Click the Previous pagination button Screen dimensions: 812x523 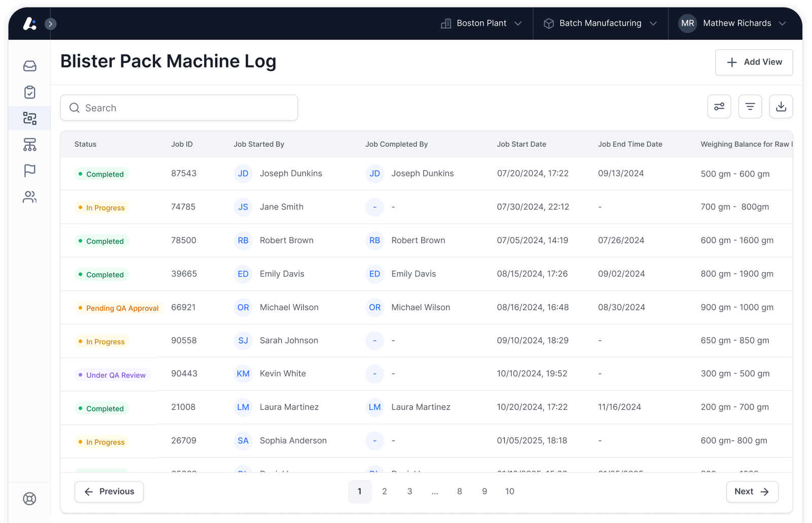[109, 492]
